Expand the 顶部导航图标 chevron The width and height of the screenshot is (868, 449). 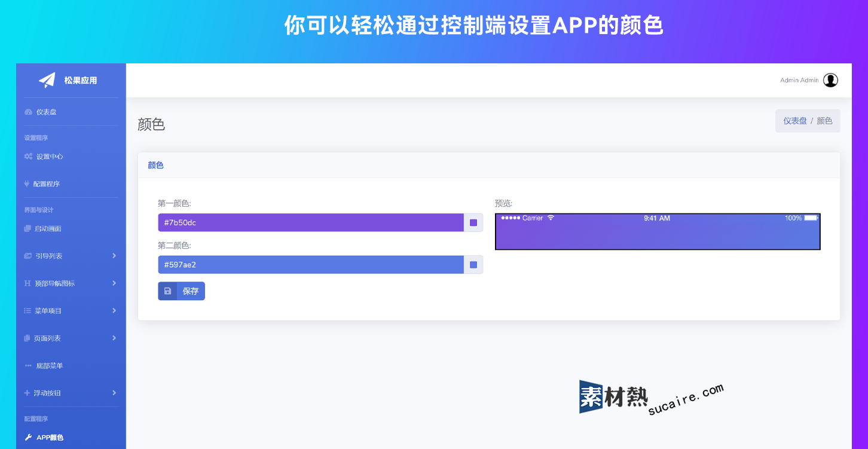[x=114, y=283]
